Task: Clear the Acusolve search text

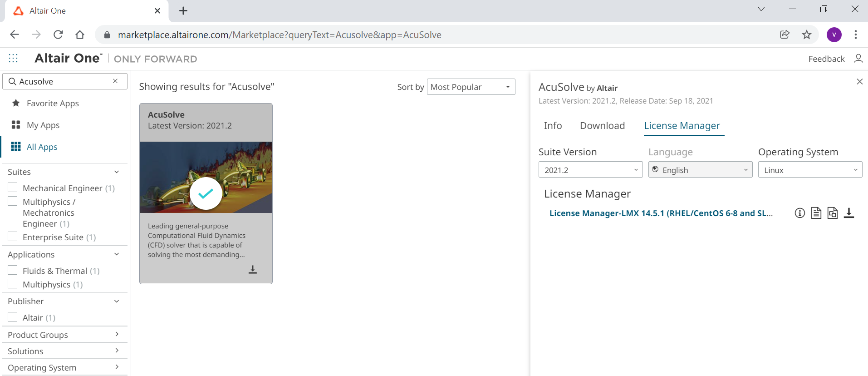Action: point(115,81)
